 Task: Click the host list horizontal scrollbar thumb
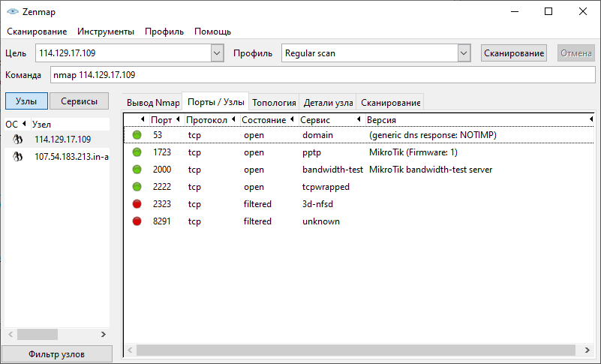[x=38, y=335]
